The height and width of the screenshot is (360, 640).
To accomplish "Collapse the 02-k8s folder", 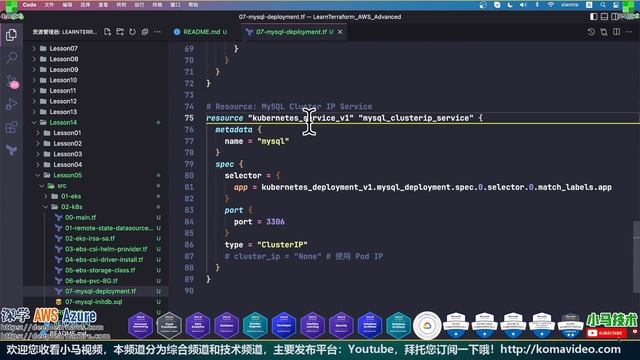I will 71,207.
